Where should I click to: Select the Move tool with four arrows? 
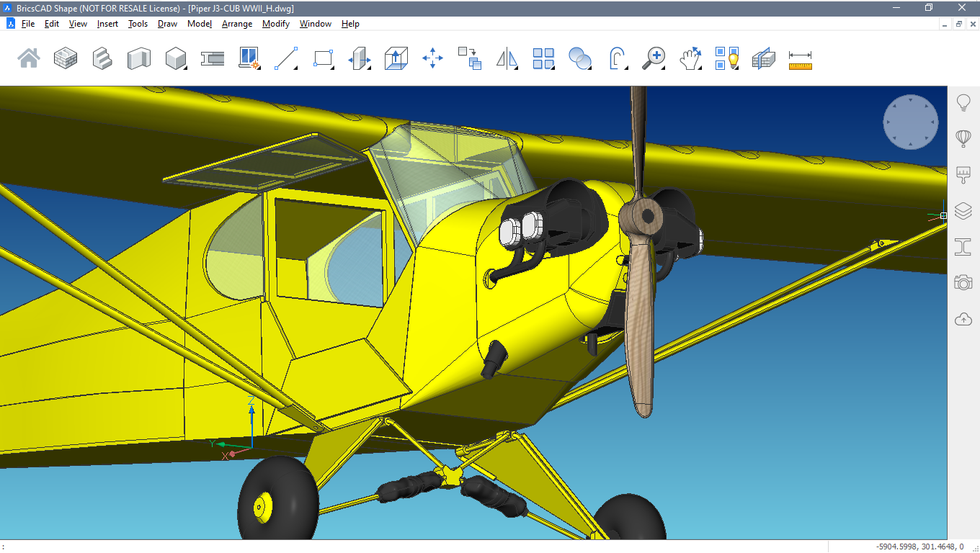pyautogui.click(x=433, y=58)
